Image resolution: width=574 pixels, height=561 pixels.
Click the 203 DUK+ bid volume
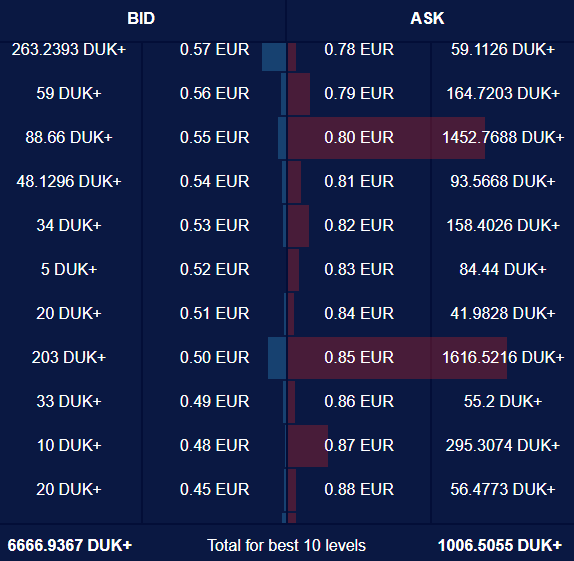(x=69, y=357)
